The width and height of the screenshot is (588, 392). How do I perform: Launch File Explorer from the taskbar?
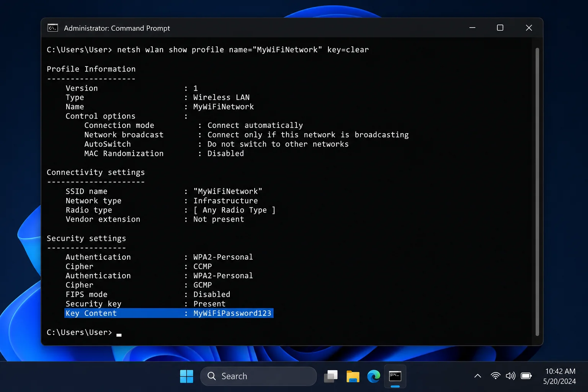tap(353, 376)
